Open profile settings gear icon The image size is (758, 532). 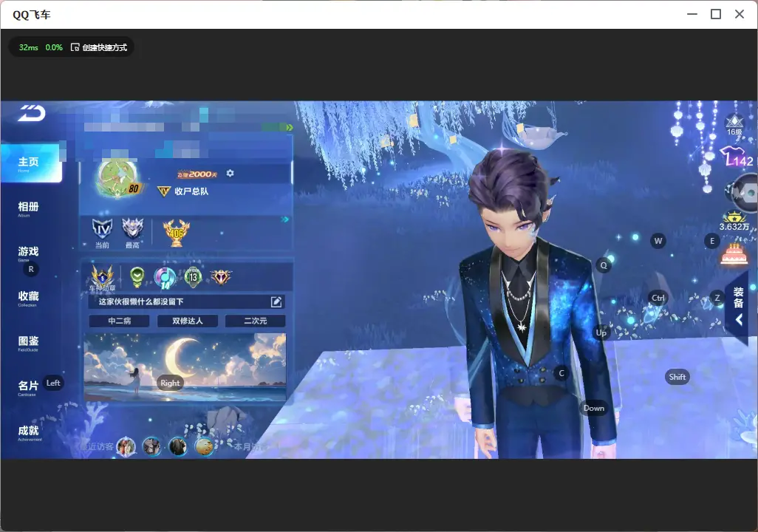point(230,173)
